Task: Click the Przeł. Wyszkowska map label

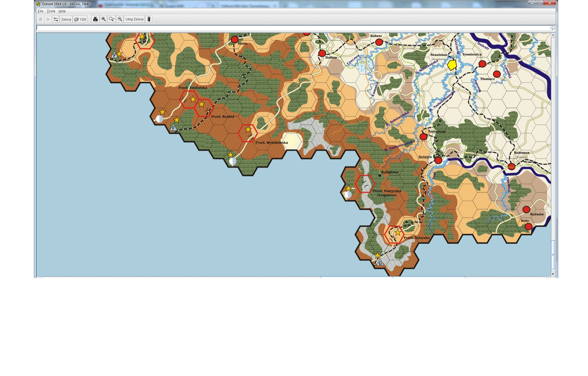Action: 271,142
